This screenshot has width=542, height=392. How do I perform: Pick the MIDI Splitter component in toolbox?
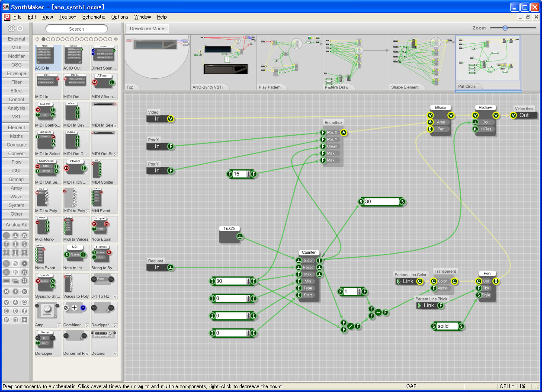tap(104, 172)
